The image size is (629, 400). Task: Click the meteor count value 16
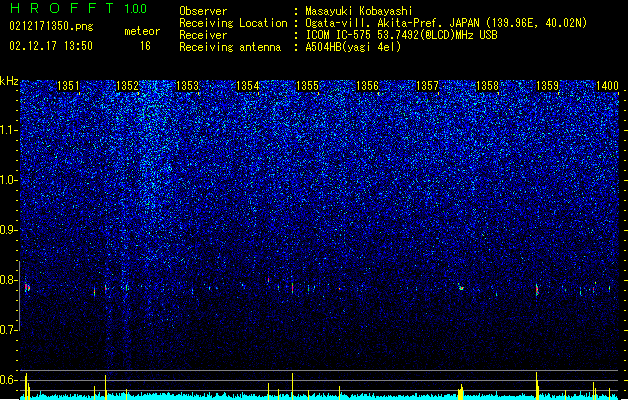click(145, 46)
